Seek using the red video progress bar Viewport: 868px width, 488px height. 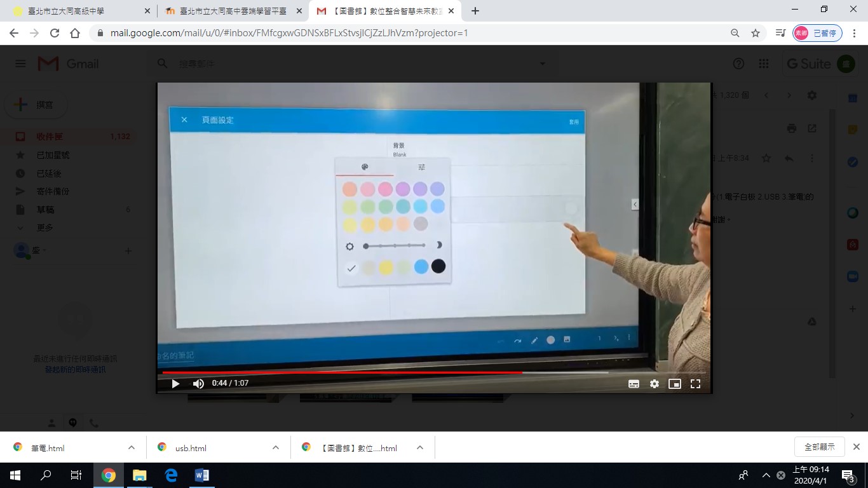434,372
